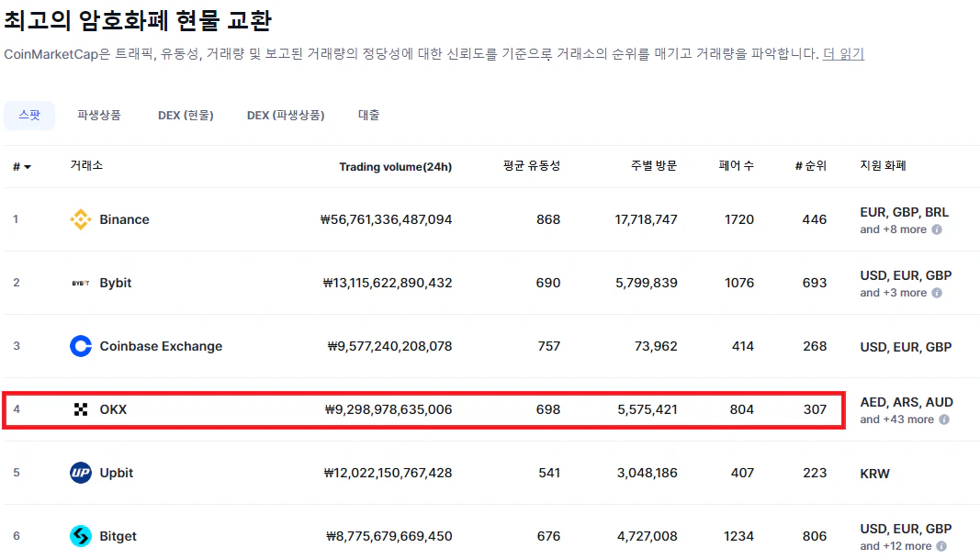This screenshot has height=559, width=980.
Task: Click the 지원 화폐 column header
Action: 884,165
